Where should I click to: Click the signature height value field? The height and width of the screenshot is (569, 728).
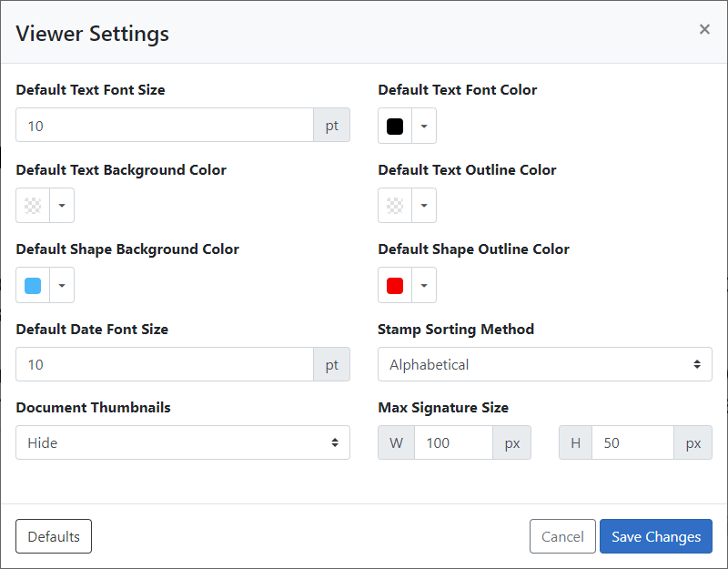(x=632, y=442)
